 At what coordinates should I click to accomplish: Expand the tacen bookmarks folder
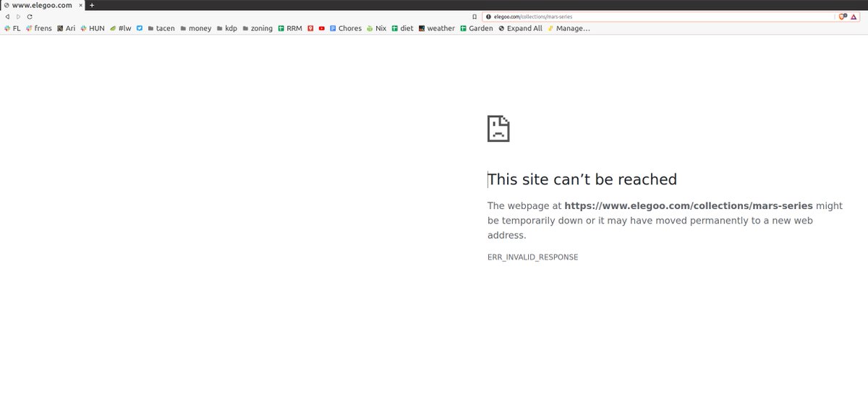coord(161,28)
